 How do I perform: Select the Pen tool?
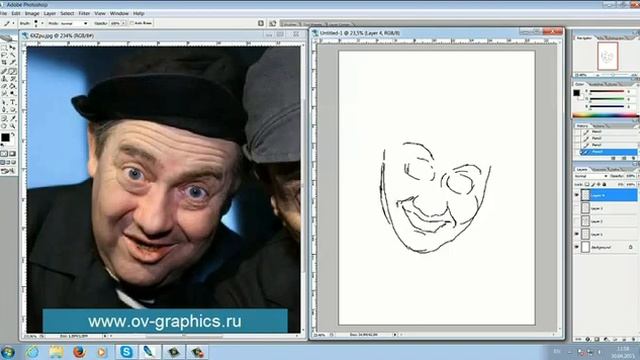pyautogui.click(x=4, y=109)
